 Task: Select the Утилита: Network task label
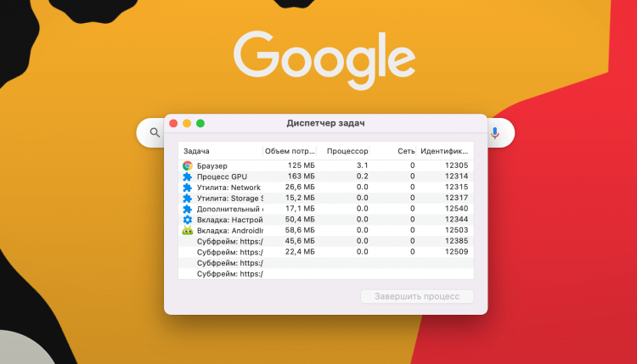(228, 188)
